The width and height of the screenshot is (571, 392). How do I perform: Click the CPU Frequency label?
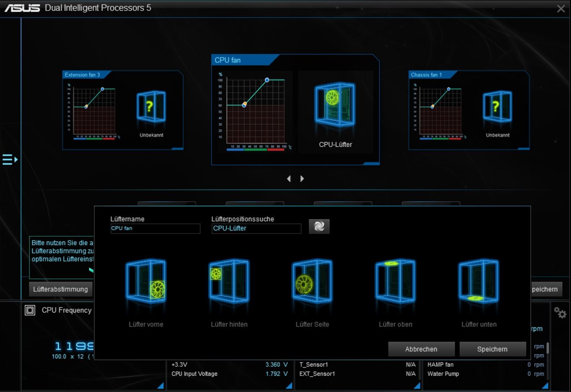pos(67,310)
